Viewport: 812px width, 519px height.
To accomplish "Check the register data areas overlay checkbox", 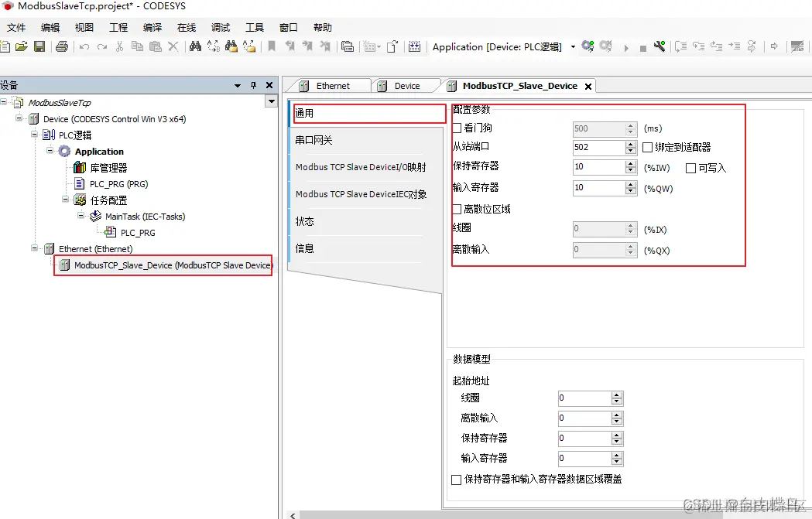I will point(456,480).
